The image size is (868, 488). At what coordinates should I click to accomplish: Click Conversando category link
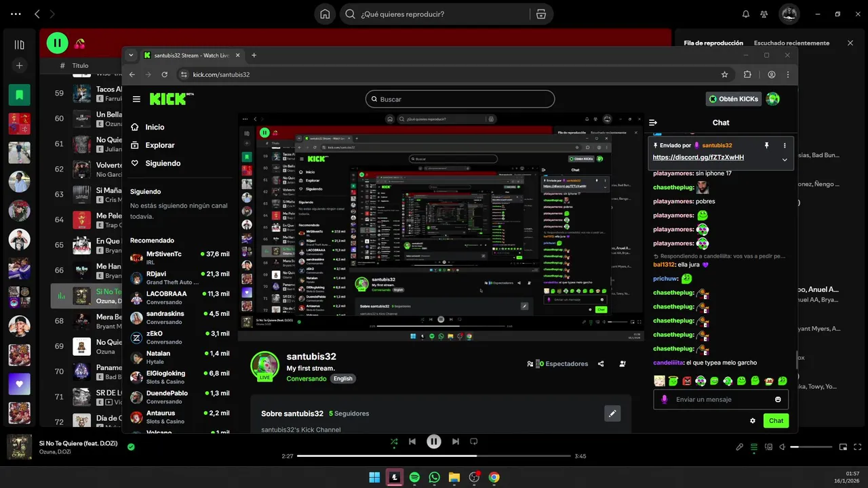pyautogui.click(x=307, y=378)
